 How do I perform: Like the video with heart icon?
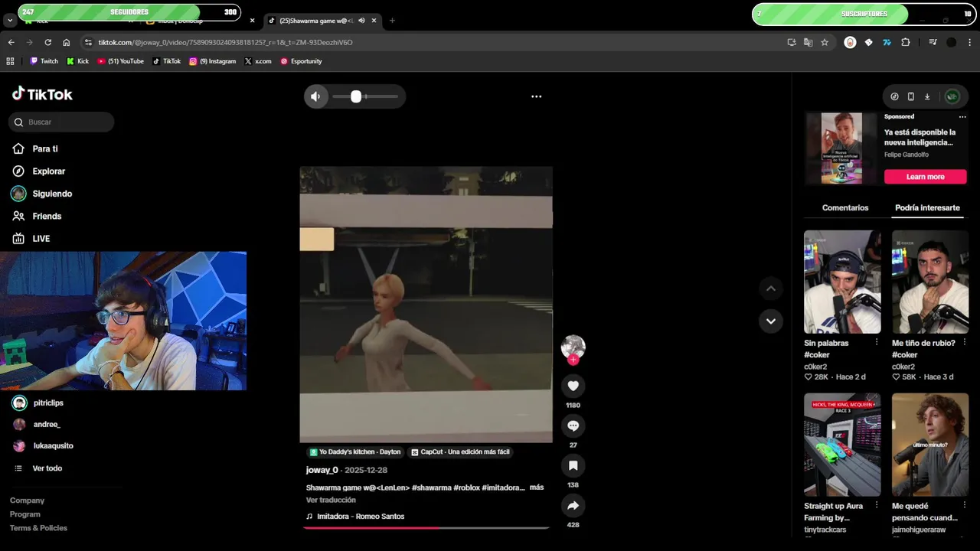pos(573,386)
